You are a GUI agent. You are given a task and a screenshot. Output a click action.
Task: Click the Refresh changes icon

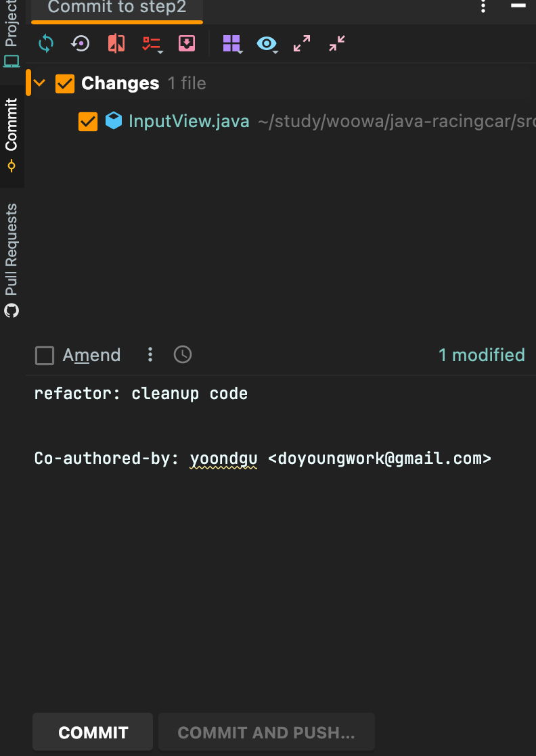(46, 44)
